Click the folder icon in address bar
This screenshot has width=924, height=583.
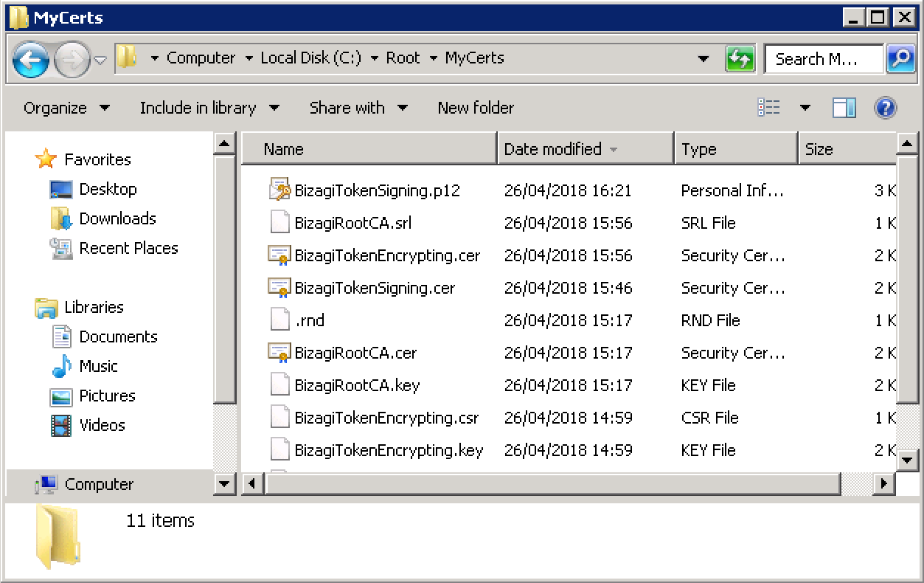click(127, 58)
